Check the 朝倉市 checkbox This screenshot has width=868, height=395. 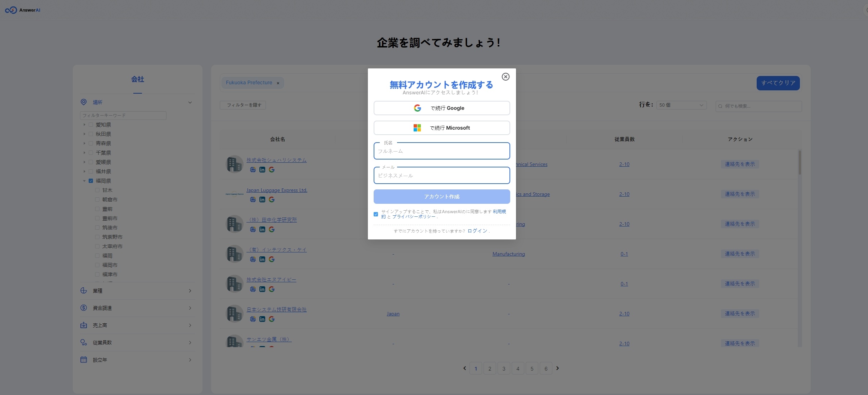pos(97,199)
